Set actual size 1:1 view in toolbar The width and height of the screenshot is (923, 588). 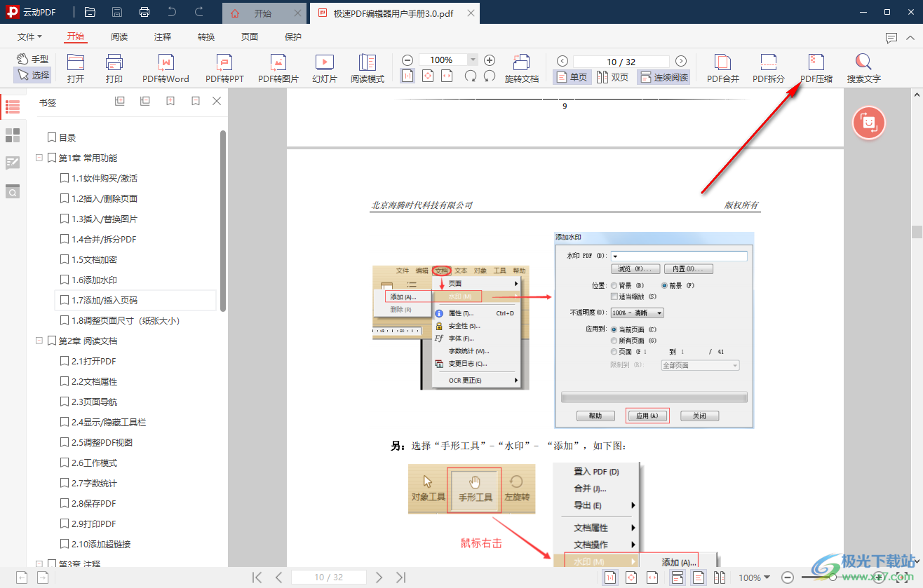[407, 76]
